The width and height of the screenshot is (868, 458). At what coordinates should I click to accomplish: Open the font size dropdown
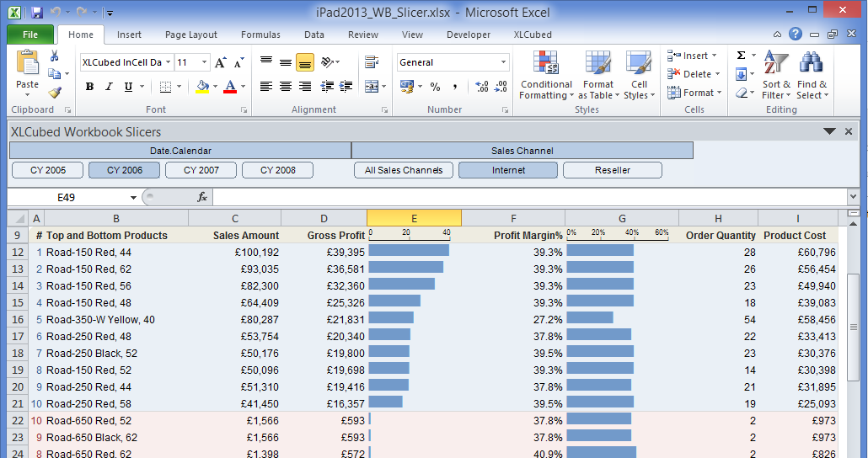(204, 62)
